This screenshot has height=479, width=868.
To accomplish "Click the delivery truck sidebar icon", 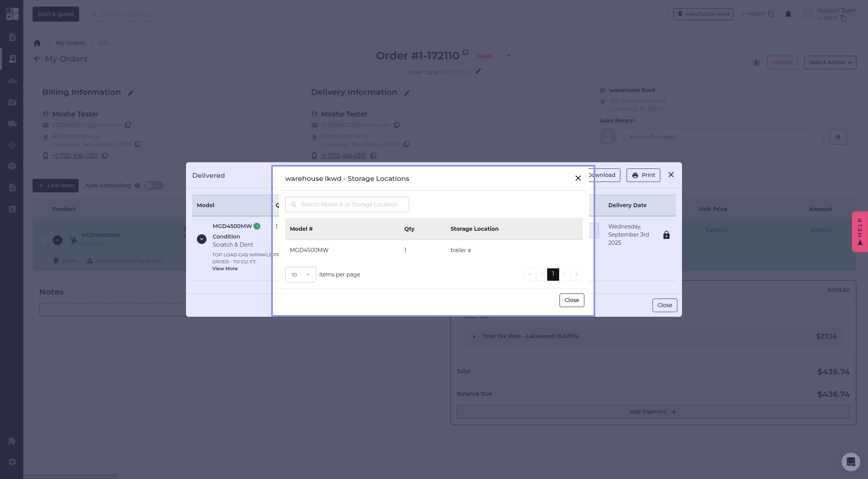I will point(12,124).
